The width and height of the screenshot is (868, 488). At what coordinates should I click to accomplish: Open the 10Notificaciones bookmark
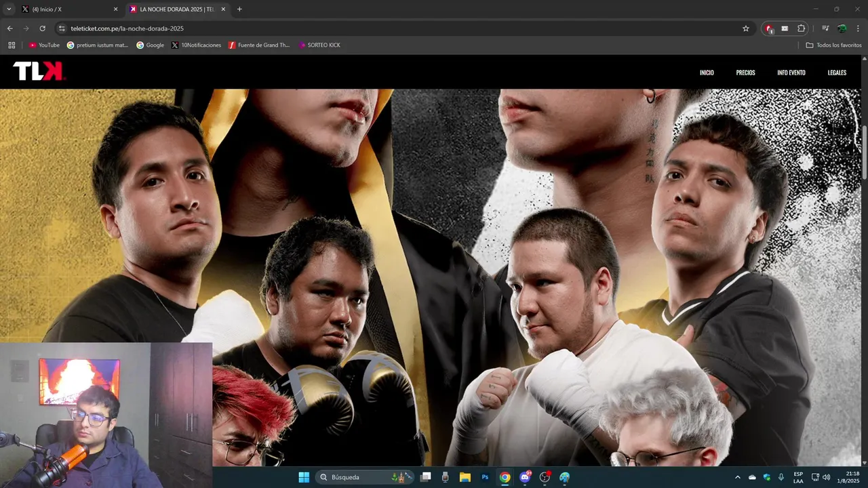point(197,45)
